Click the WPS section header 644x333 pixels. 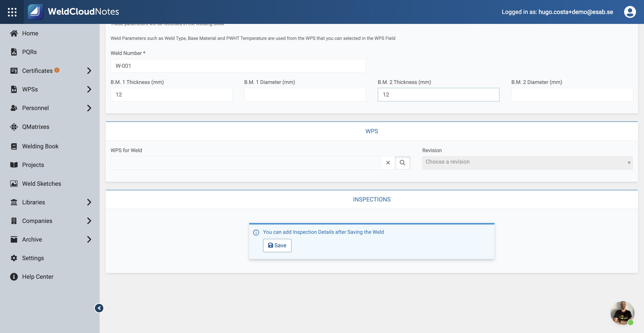click(x=372, y=131)
